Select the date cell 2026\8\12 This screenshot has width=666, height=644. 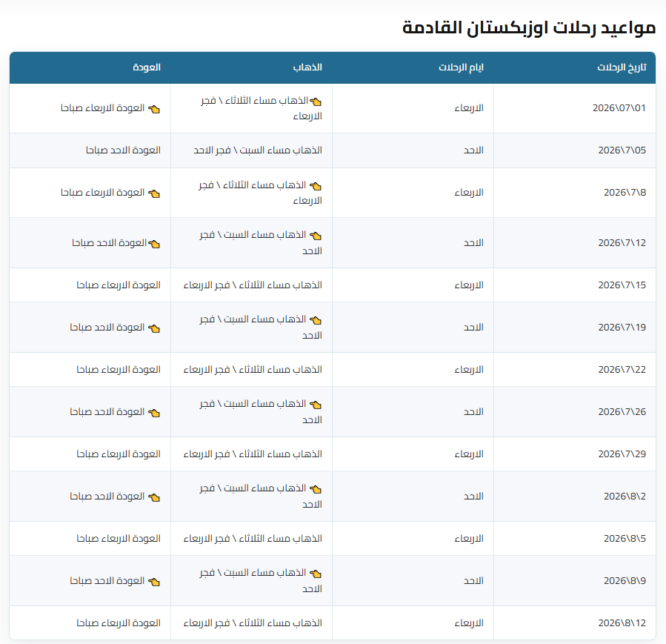click(x=622, y=623)
